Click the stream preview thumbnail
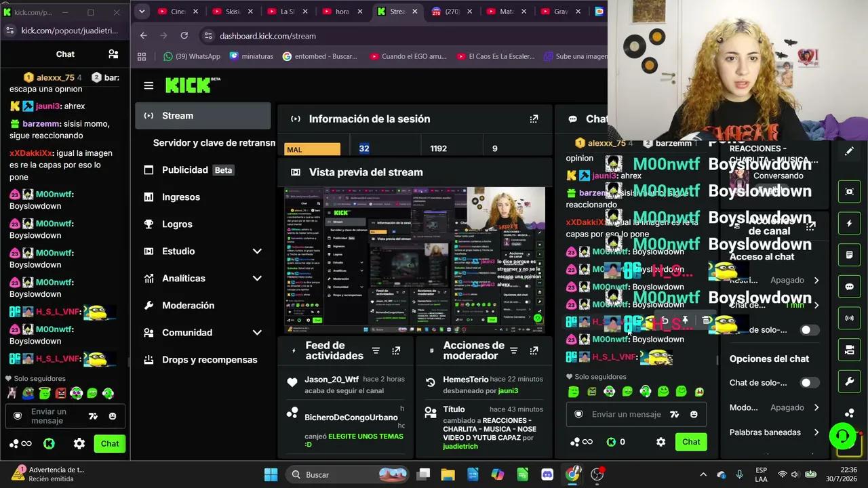 tap(414, 260)
